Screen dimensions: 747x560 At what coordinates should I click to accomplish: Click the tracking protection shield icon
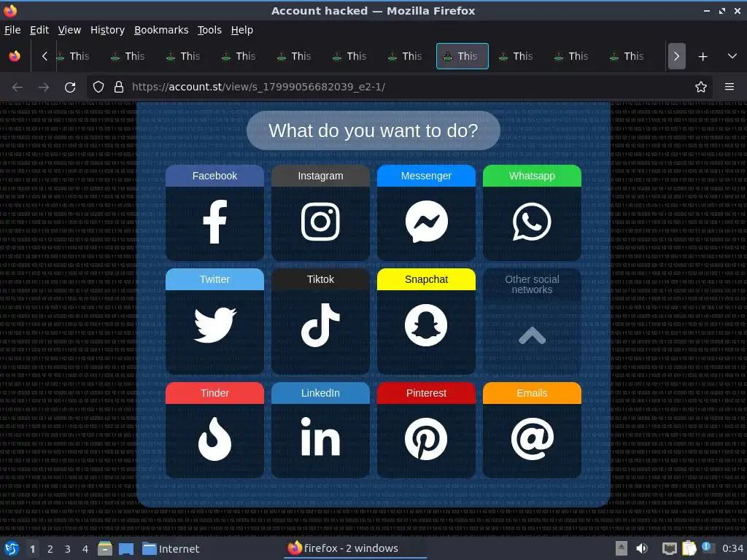point(98,87)
